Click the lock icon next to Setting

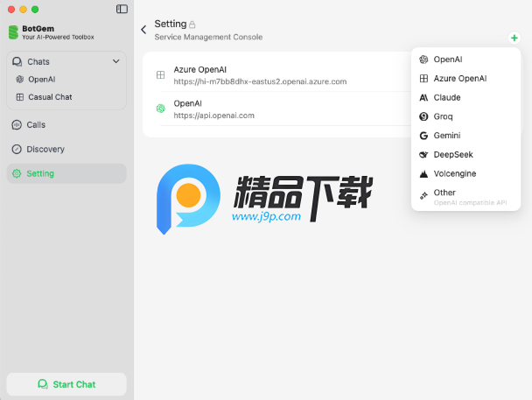tap(192, 25)
